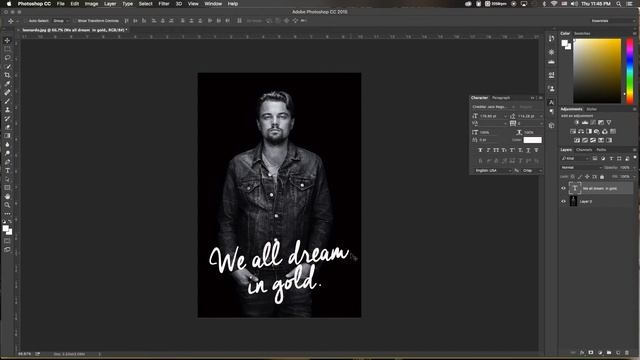Open font family dropdown in Character panel
Image resolution: width=640 pixels, height=360 pixels.
(x=494, y=107)
